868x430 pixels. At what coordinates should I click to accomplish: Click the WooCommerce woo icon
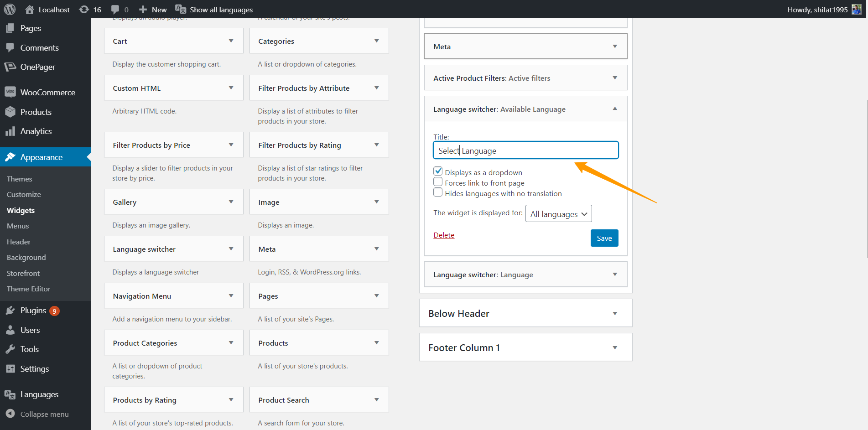pos(10,92)
